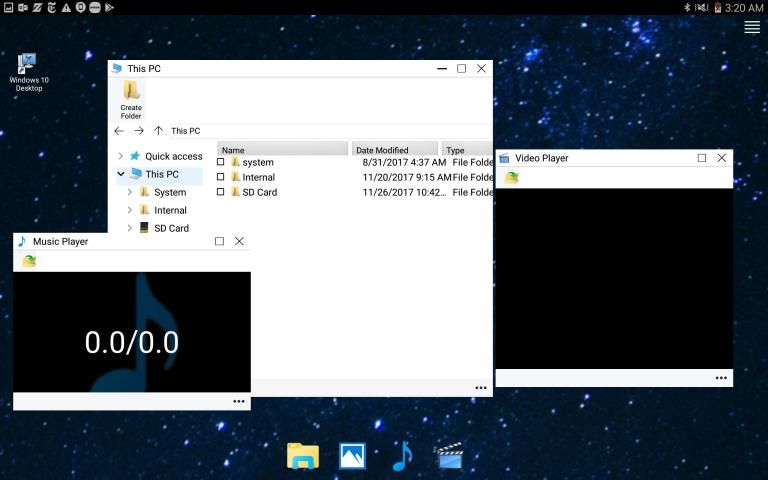Open the hamburger menu at top right
The height and width of the screenshot is (480, 768).
752,28
